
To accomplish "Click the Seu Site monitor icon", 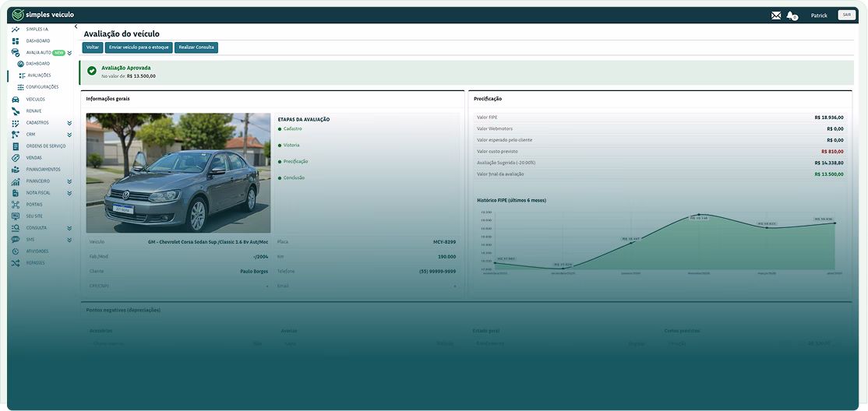I will click(x=16, y=216).
